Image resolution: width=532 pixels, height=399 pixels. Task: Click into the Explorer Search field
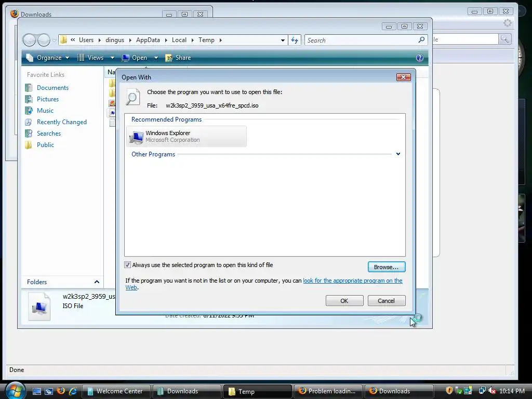click(x=361, y=41)
